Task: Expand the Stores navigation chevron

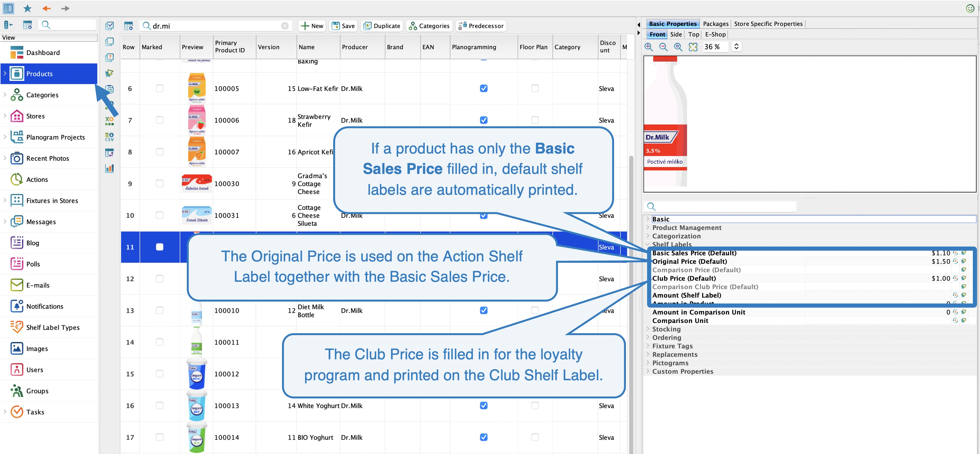Action: [x=5, y=116]
